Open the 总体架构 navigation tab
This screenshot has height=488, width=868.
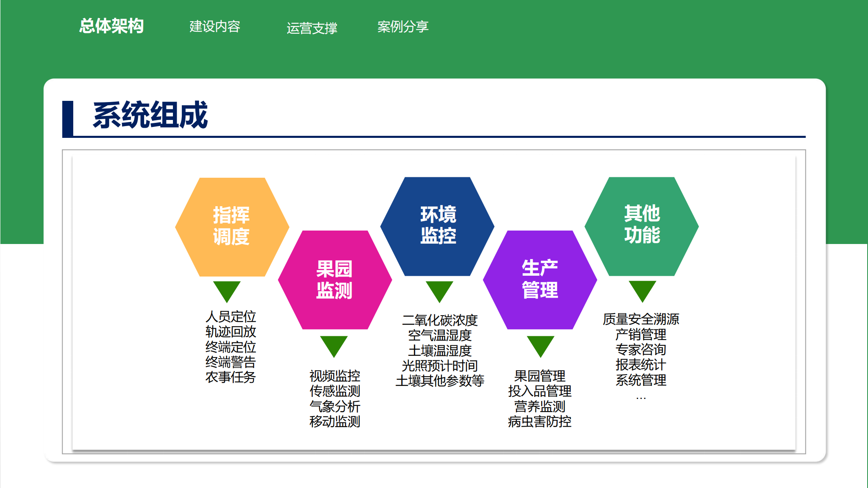point(111,26)
